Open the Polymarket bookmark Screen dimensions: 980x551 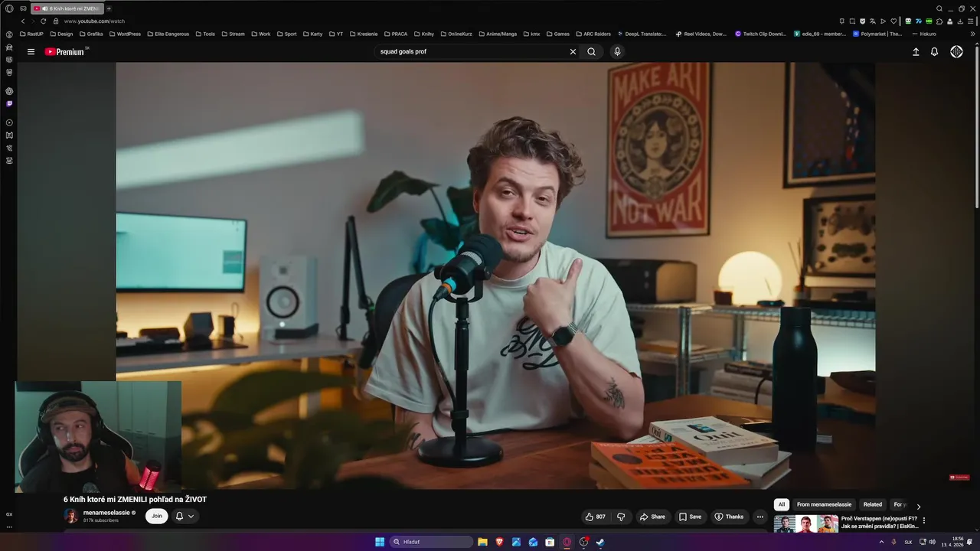point(877,34)
